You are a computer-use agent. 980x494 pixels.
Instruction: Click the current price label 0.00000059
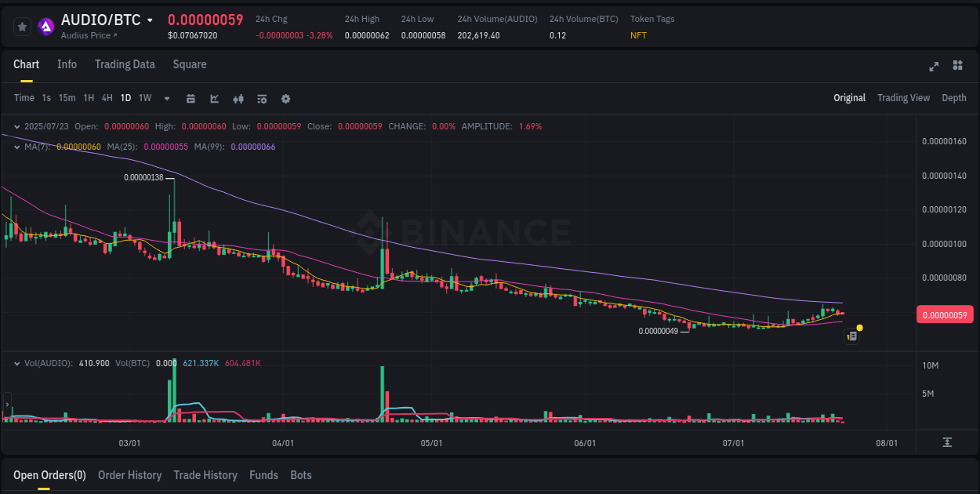pyautogui.click(x=945, y=314)
